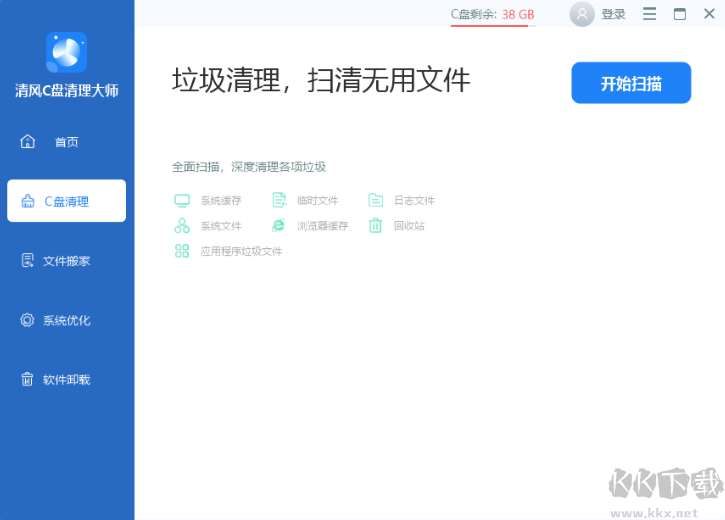Screen dimensions: 725x520
Task: Open the hamburger menu icon
Action: pos(649,14)
